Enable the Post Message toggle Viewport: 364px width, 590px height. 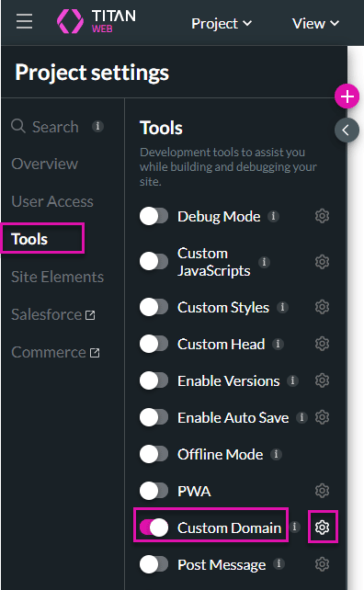click(x=154, y=564)
